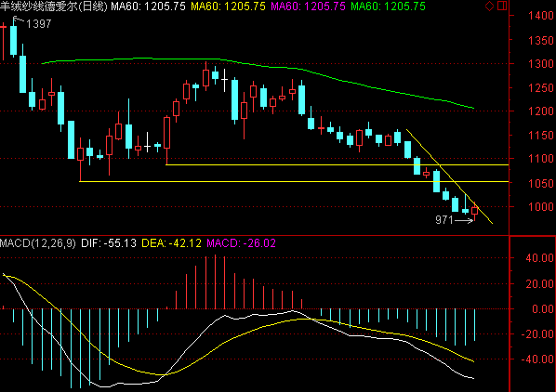
Task: Click the DIF: -55.13 value
Action: click(109, 243)
